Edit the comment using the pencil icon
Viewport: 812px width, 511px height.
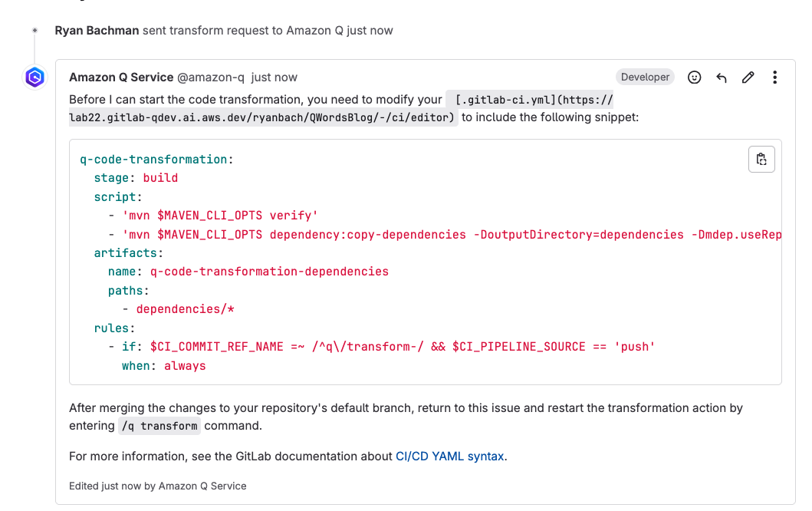click(748, 77)
